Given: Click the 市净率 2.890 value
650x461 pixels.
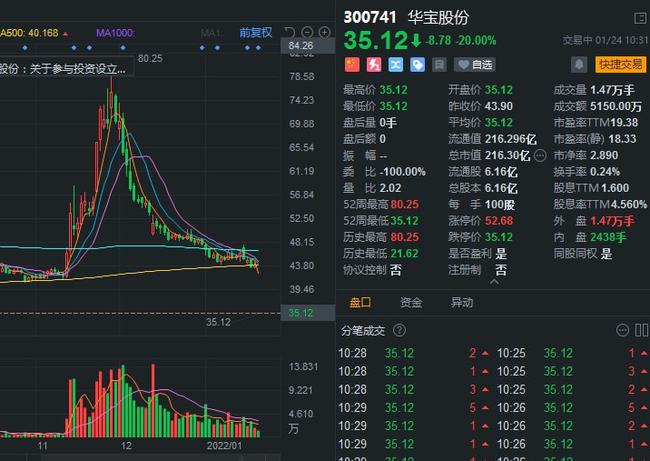Looking at the screenshot, I should coord(604,155).
